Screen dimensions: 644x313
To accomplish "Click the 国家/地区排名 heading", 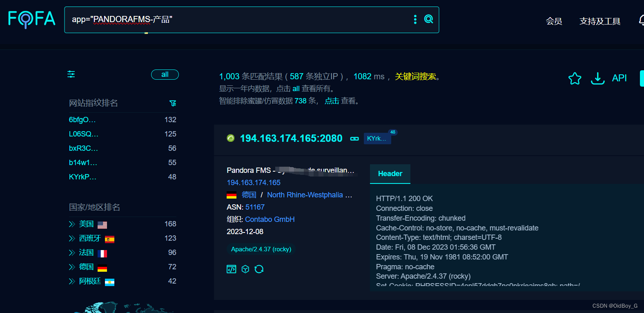I will pyautogui.click(x=94, y=207).
